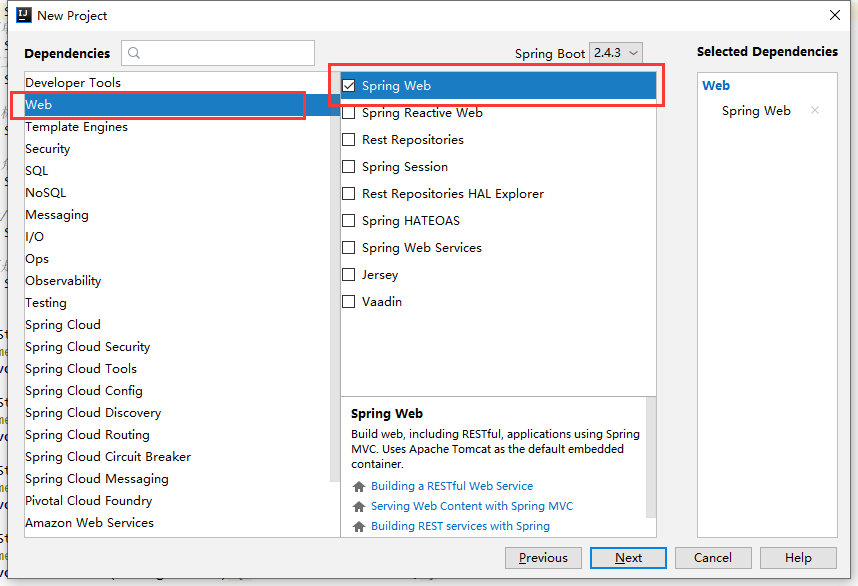Select the Spring Cloud Discovery category
The image size is (858, 586).
pyautogui.click(x=177, y=413)
